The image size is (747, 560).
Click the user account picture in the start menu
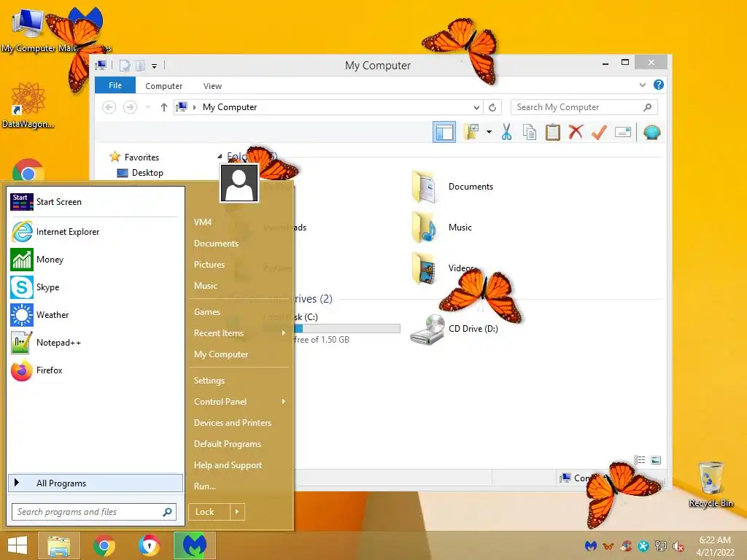click(x=239, y=183)
